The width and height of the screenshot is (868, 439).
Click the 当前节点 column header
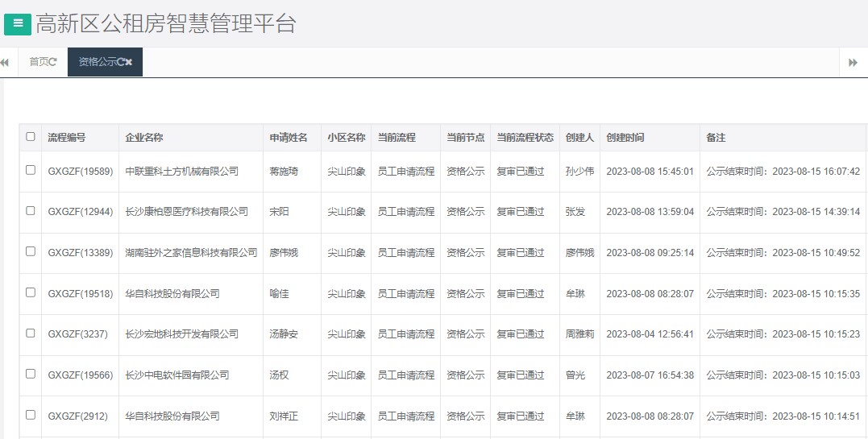point(466,137)
